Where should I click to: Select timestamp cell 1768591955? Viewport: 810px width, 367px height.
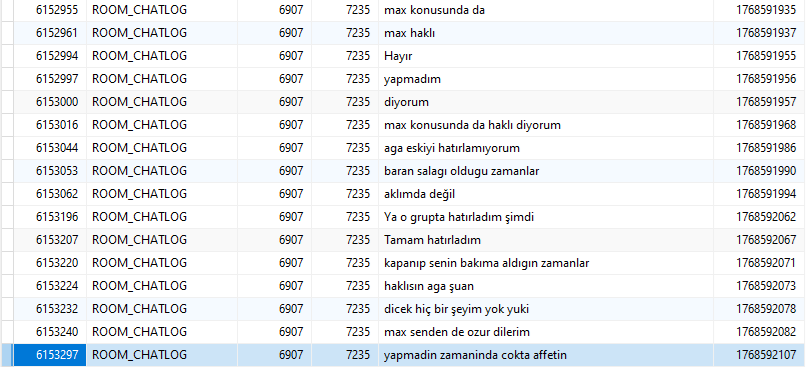[759, 56]
